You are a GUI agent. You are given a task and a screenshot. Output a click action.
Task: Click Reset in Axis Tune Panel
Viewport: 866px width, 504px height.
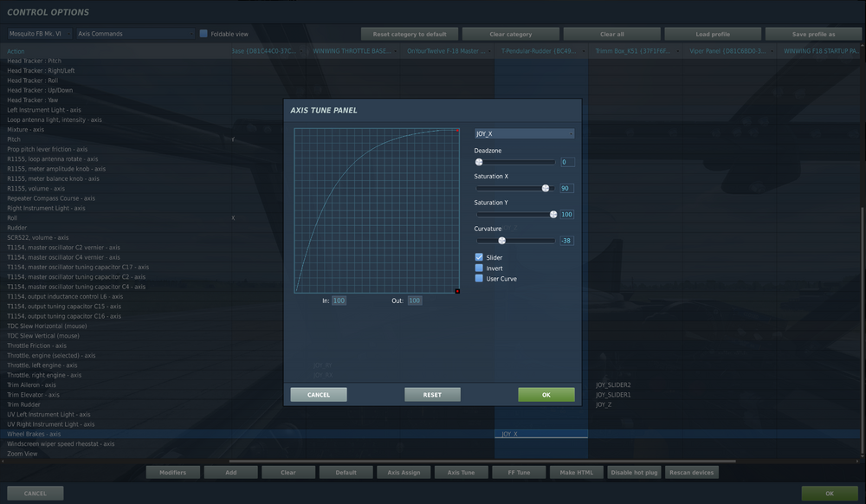(x=432, y=395)
